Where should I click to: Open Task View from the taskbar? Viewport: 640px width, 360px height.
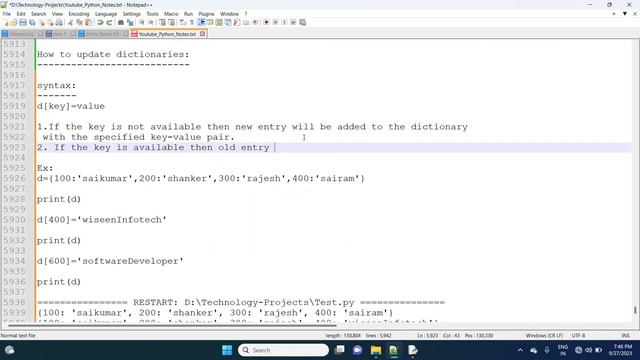click(x=339, y=350)
